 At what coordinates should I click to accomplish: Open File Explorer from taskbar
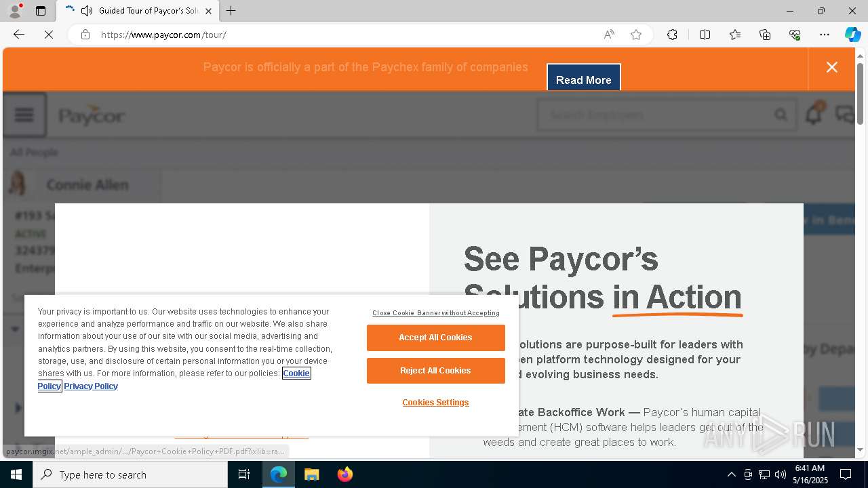pos(311,474)
